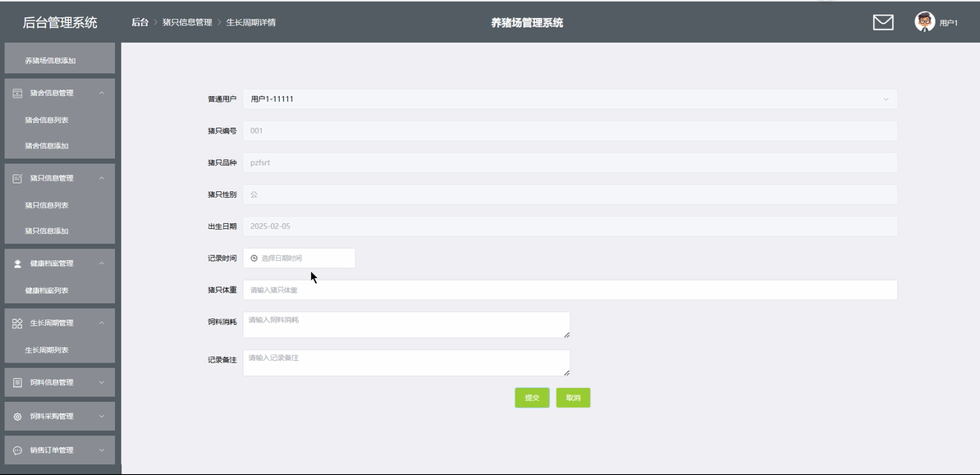This screenshot has width=980, height=475.
Task: Click the 生长周期管理 grid icon
Action: click(x=17, y=323)
